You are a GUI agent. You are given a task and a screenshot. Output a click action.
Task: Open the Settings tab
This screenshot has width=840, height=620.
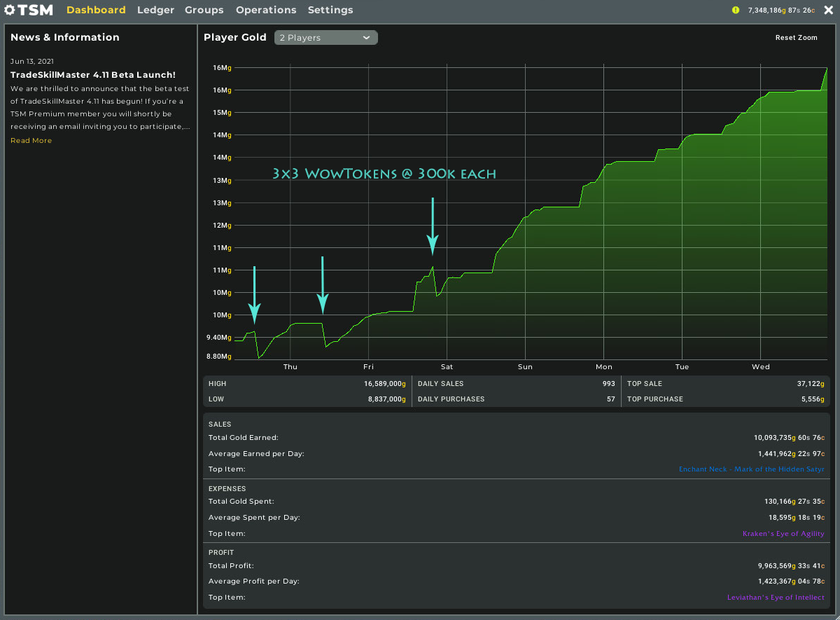point(330,10)
